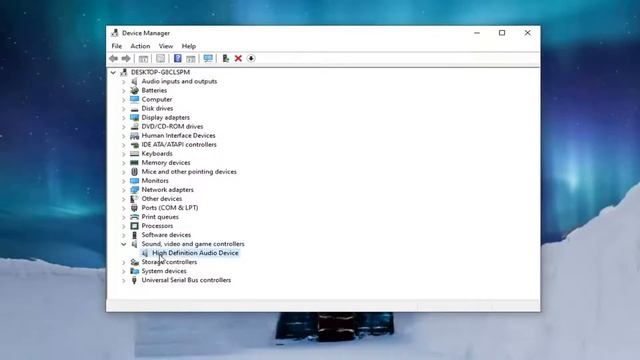Image resolution: width=640 pixels, height=360 pixels.
Task: Expand the Computer category chevron
Action: tap(124, 100)
